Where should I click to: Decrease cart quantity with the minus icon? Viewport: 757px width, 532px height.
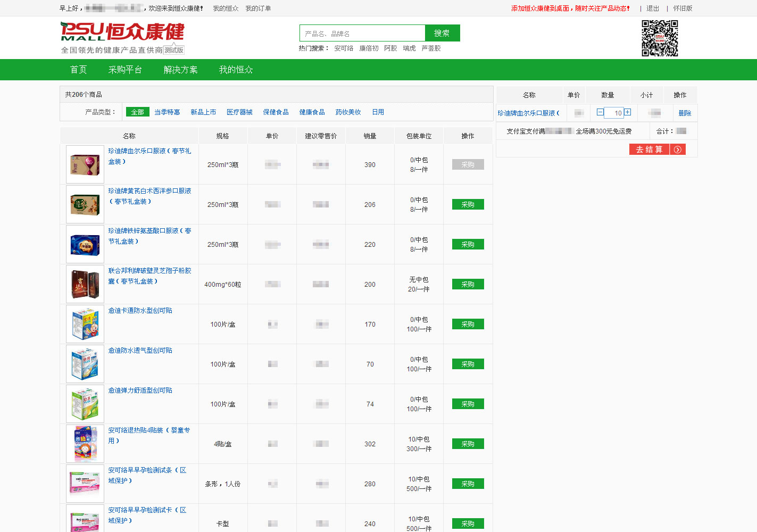point(600,112)
